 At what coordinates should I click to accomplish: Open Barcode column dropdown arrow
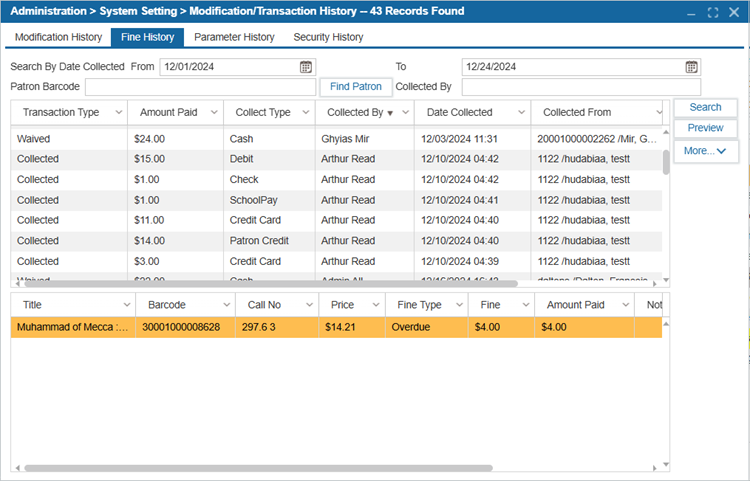[x=227, y=305]
